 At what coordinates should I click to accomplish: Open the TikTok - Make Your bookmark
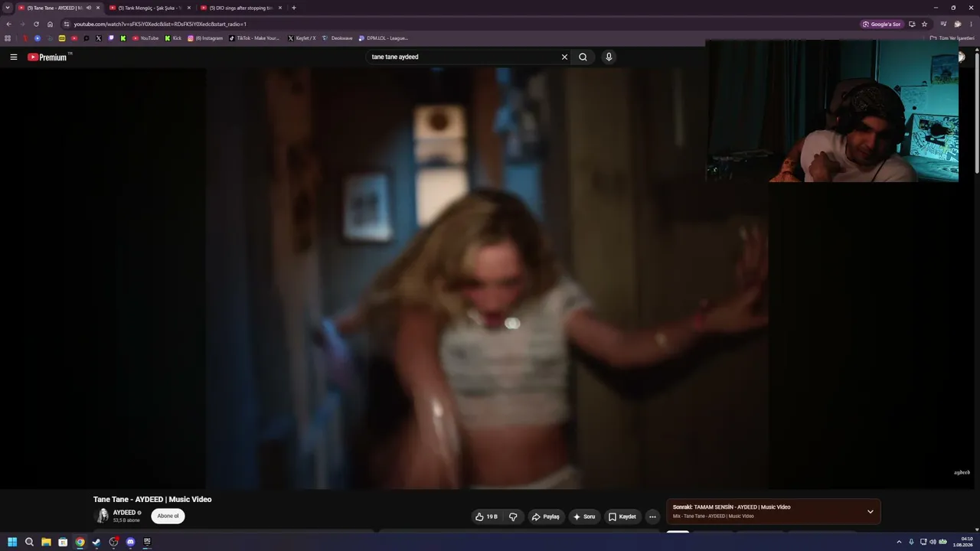pos(255,37)
